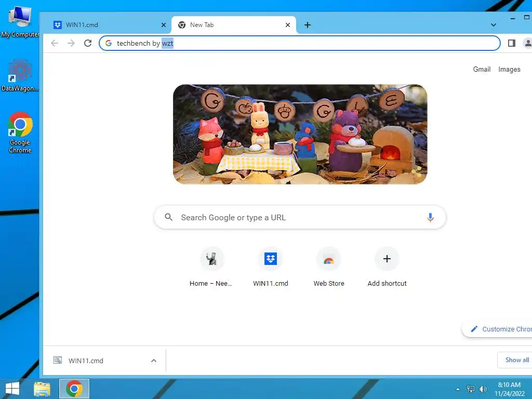Click the Add shortcut plus tile

[387, 267]
